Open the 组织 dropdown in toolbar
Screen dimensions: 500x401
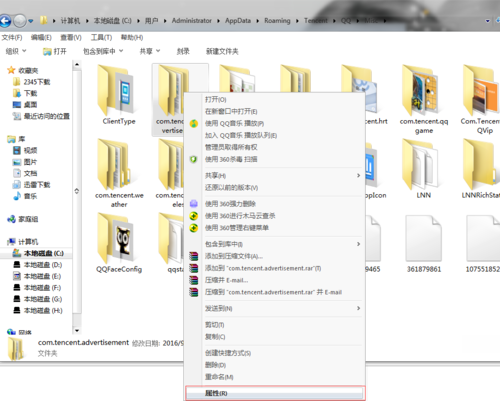(16, 51)
